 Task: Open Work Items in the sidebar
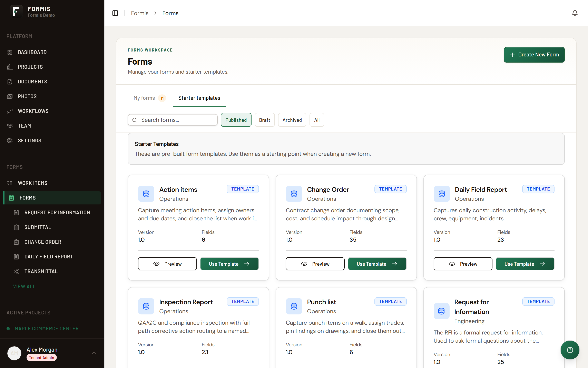click(x=52, y=183)
